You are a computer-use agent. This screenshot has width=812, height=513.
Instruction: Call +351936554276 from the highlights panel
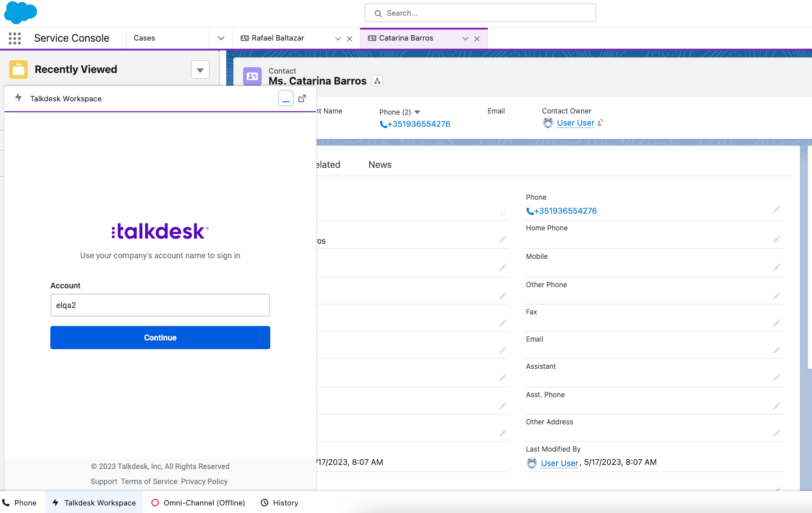[415, 124]
